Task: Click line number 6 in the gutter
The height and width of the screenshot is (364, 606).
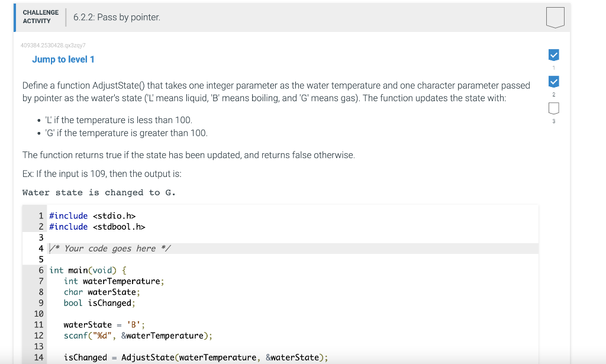Action: pyautogui.click(x=41, y=270)
